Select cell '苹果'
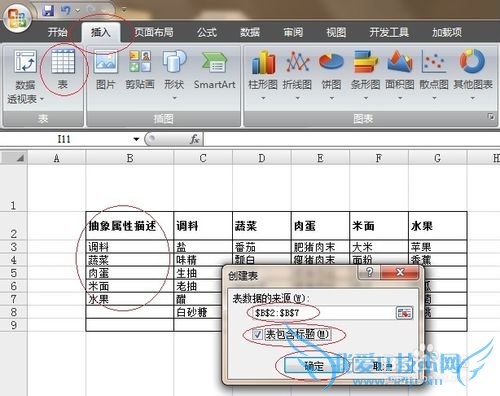This screenshot has width=500, height=396. pyautogui.click(x=438, y=247)
